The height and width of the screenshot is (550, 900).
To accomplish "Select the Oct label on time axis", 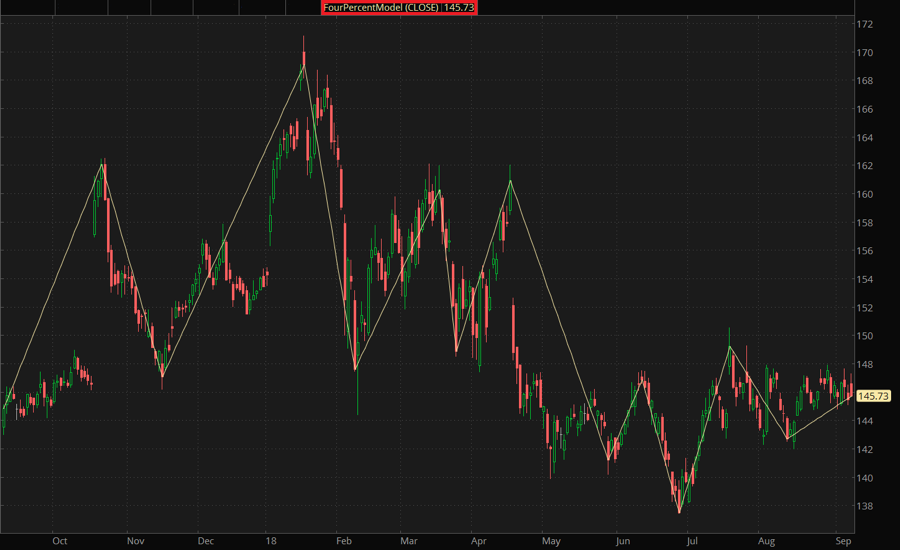I will (x=60, y=540).
